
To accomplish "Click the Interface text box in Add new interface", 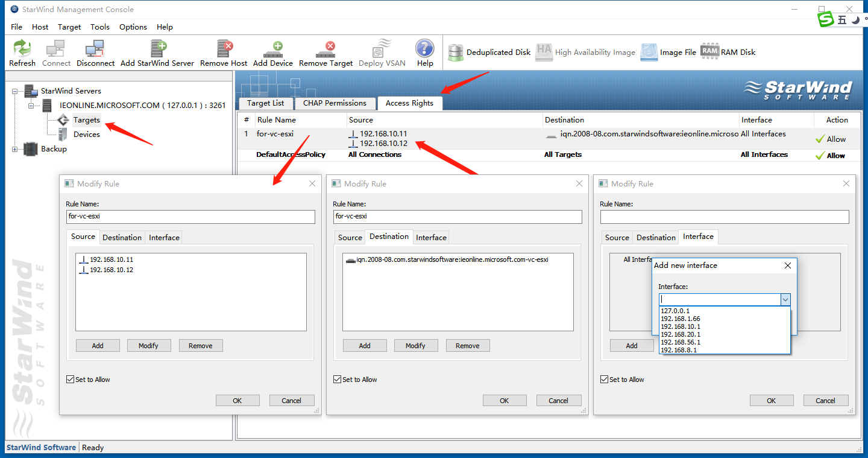I will (x=719, y=299).
